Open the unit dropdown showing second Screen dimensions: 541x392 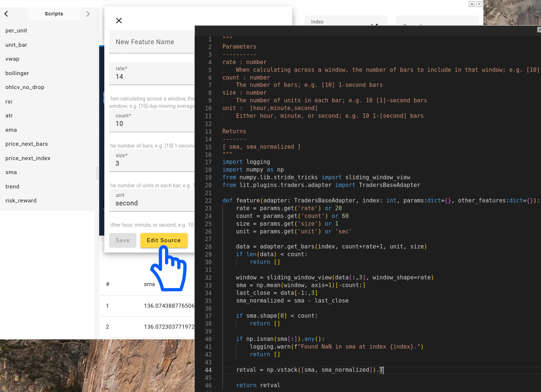point(152,201)
